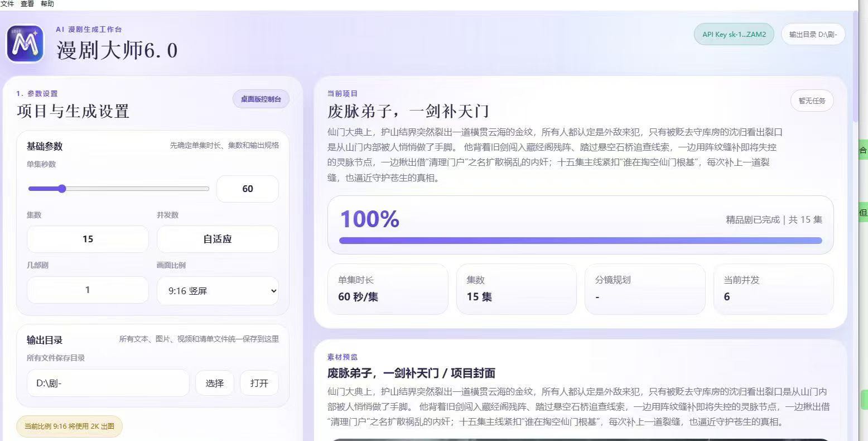The width and height of the screenshot is (868, 441).
Task: Open the 查看 menu
Action: pos(27,4)
